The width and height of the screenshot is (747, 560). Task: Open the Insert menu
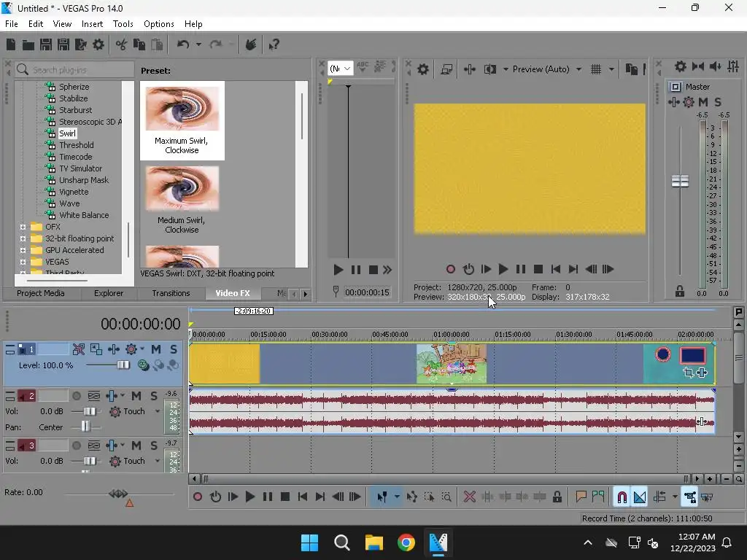pos(92,24)
